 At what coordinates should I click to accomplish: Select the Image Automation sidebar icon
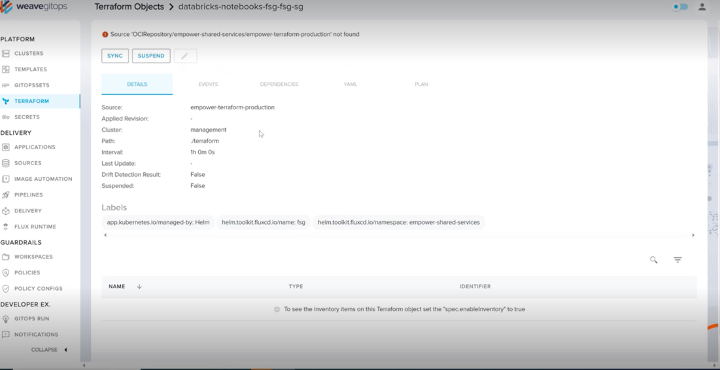(6, 179)
